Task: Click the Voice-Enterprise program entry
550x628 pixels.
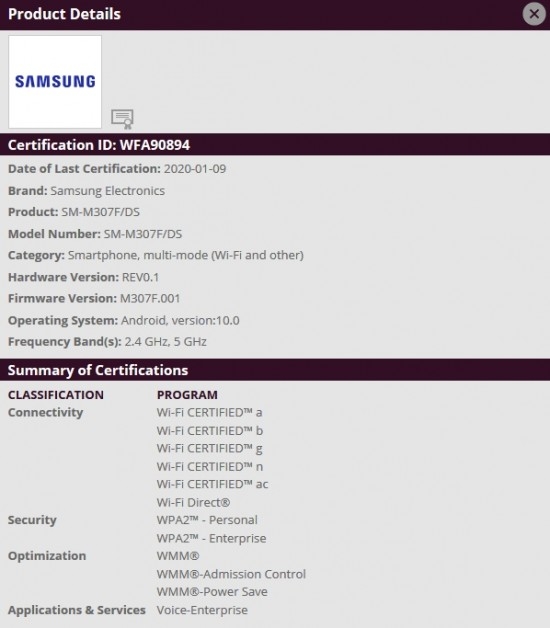Action: tap(202, 610)
